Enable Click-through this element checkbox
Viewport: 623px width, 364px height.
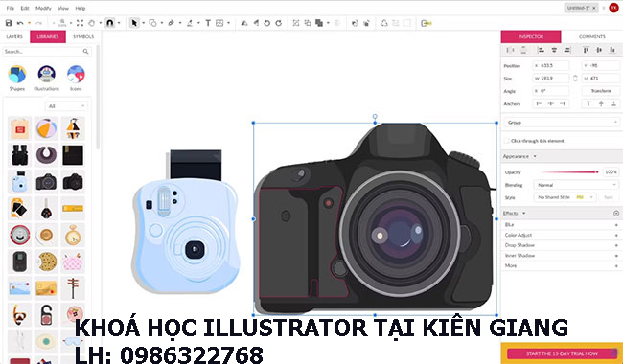[506, 141]
